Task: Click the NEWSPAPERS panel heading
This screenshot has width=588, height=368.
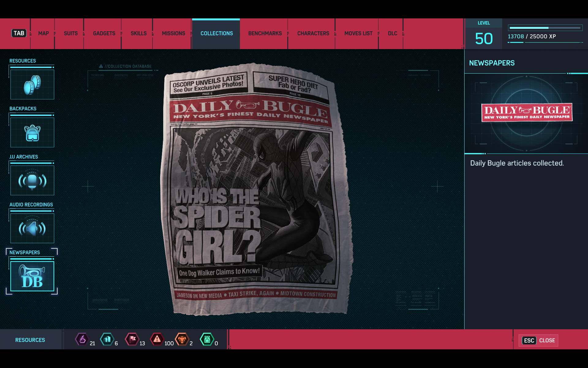Action: click(x=492, y=63)
